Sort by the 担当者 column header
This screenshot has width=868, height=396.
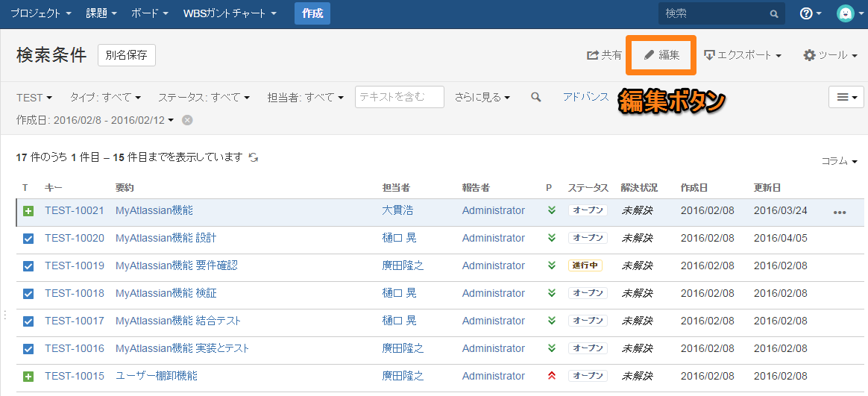pyautogui.click(x=397, y=188)
